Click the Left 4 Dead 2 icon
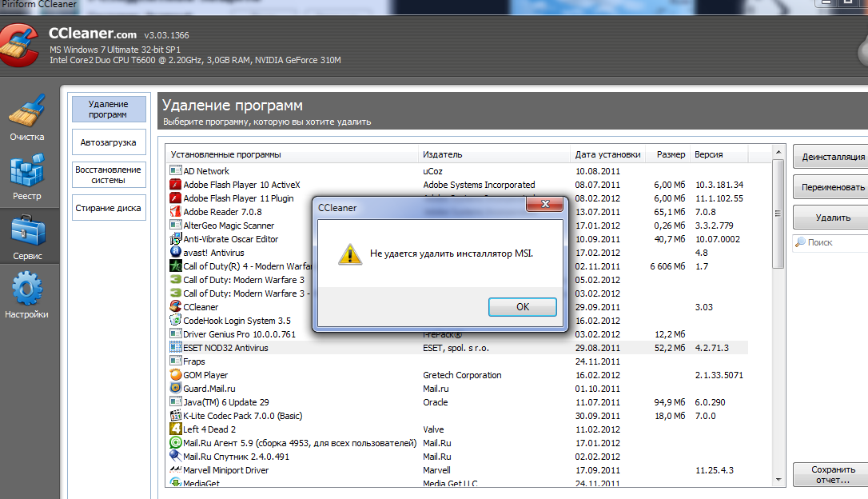 (176, 429)
